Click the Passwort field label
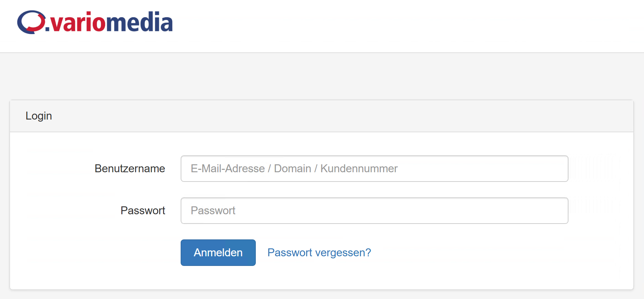The width and height of the screenshot is (644, 299). click(143, 210)
